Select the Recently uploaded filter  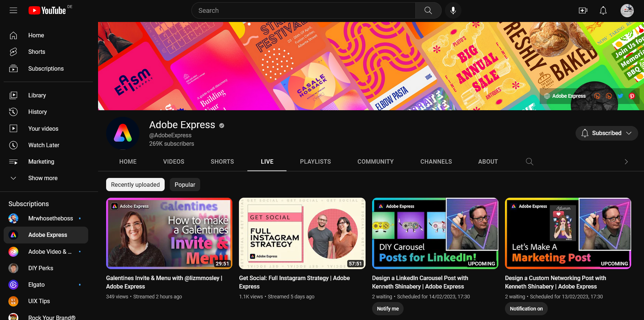[135, 185]
